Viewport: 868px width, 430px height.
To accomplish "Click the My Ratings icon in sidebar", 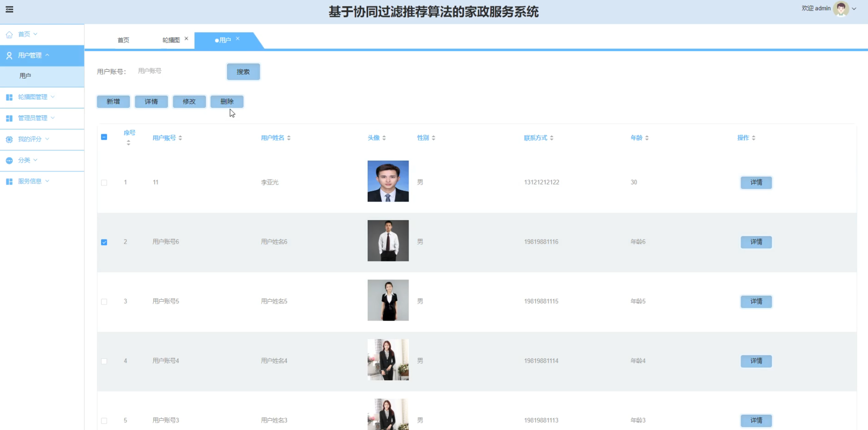I will 9,139.
